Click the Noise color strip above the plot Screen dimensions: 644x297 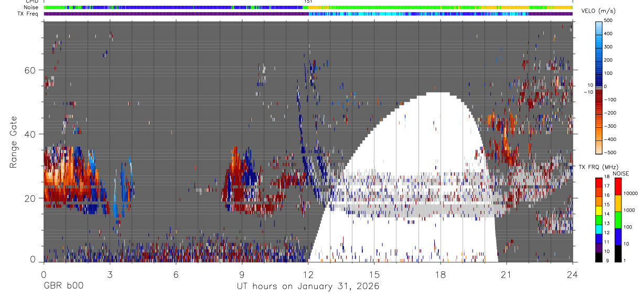[x=308, y=7]
